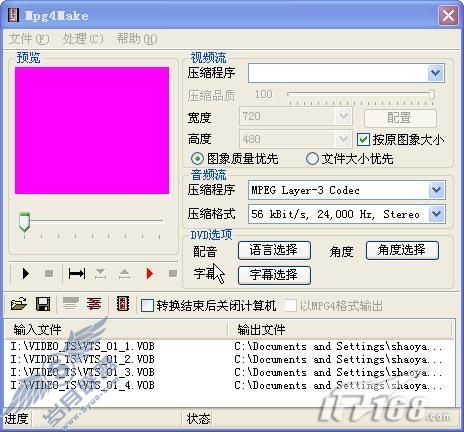This screenshot has height=432, width=464.
Task: Expand the video 压缩程序 dropdown
Action: pos(435,73)
